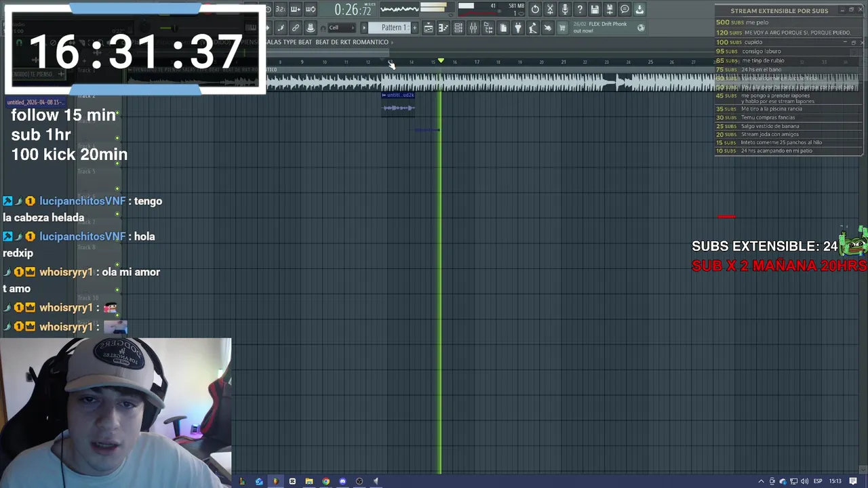Open the tempo tapper icon

click(x=533, y=28)
